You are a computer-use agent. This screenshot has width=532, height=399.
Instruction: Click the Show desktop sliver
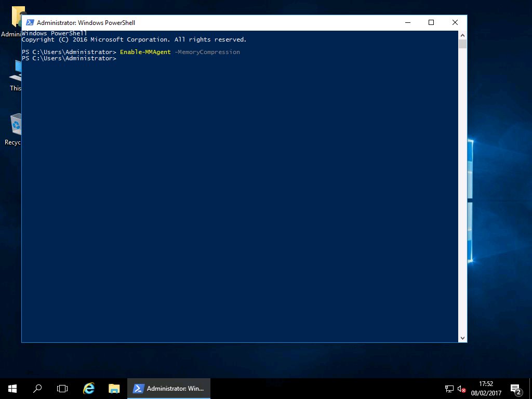click(x=530, y=389)
